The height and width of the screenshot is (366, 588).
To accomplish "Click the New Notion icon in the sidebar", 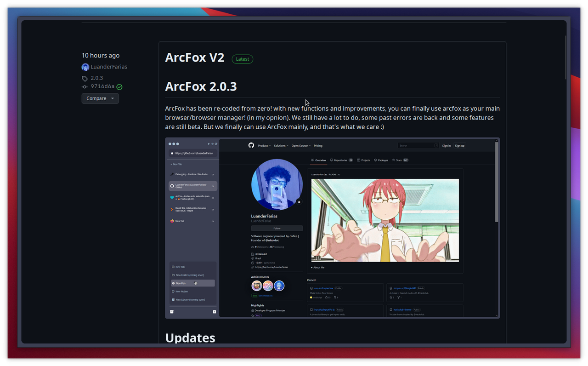I will pos(173,291).
